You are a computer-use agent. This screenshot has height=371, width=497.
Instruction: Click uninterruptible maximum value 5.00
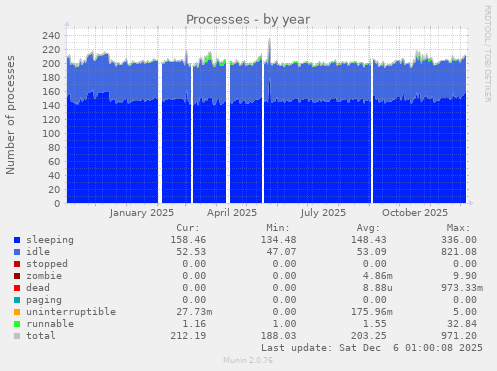pos(465,312)
